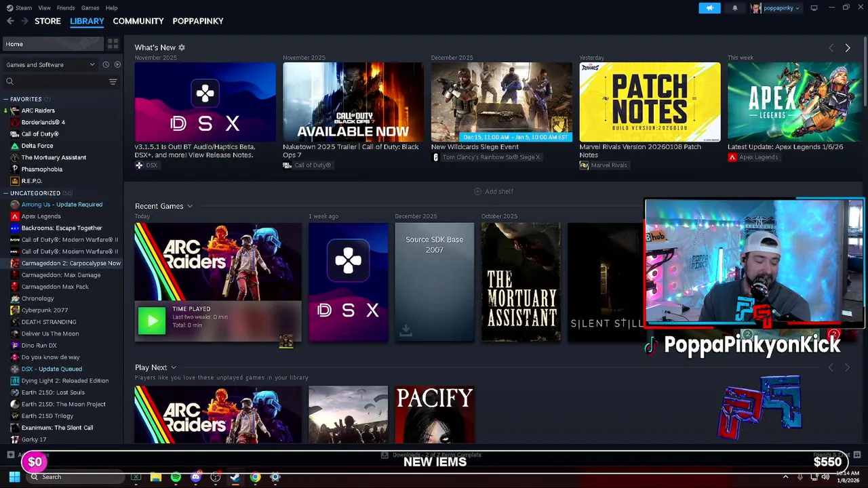Click download icon on Source SDK Base 2007
This screenshot has height=488, width=868.
pos(406,330)
